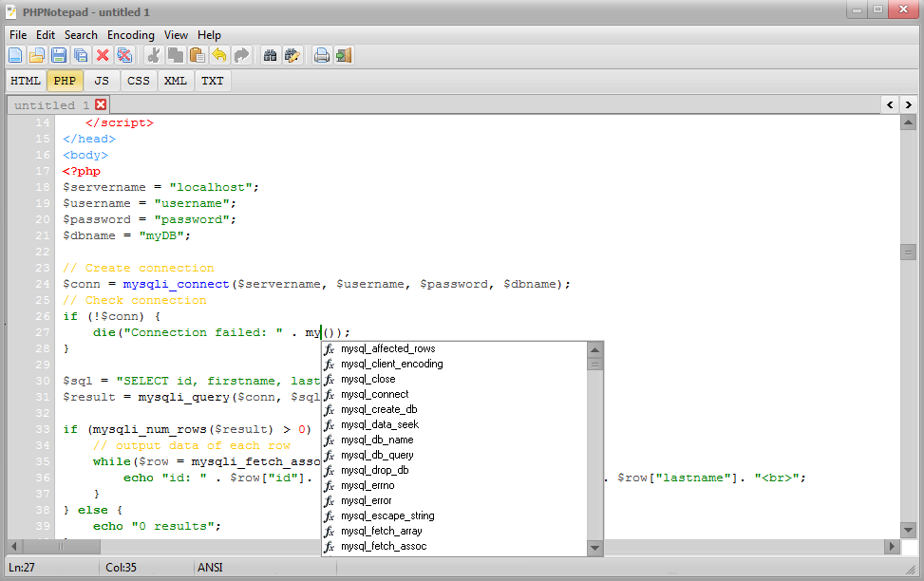The height and width of the screenshot is (581, 924).
Task: Click autocomplete list scroll up arrow
Action: click(x=595, y=349)
